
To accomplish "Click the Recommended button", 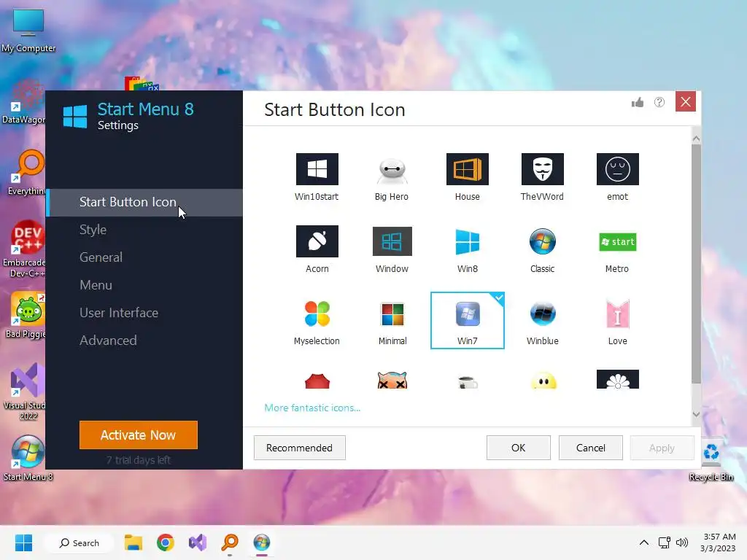I will [x=299, y=448].
